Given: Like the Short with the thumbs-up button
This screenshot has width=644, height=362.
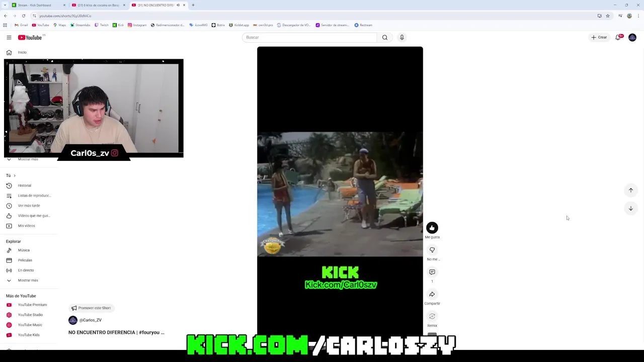Looking at the screenshot, I should pyautogui.click(x=432, y=228).
